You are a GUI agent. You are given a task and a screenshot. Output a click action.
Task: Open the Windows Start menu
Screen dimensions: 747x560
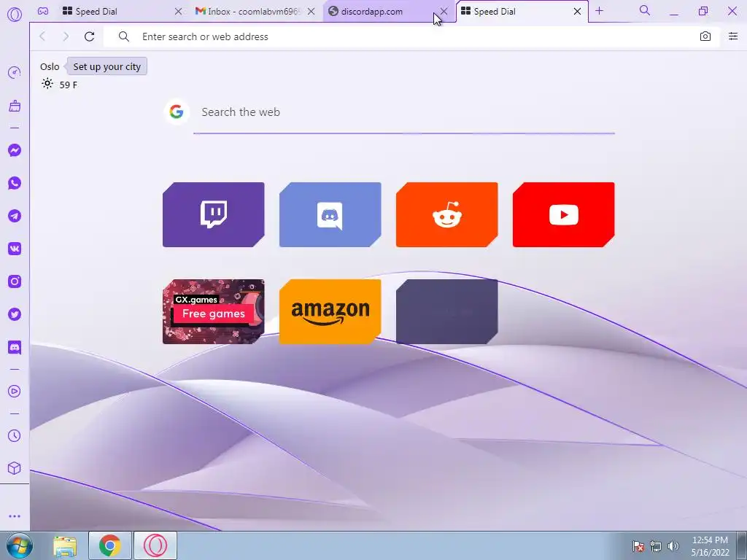18,545
